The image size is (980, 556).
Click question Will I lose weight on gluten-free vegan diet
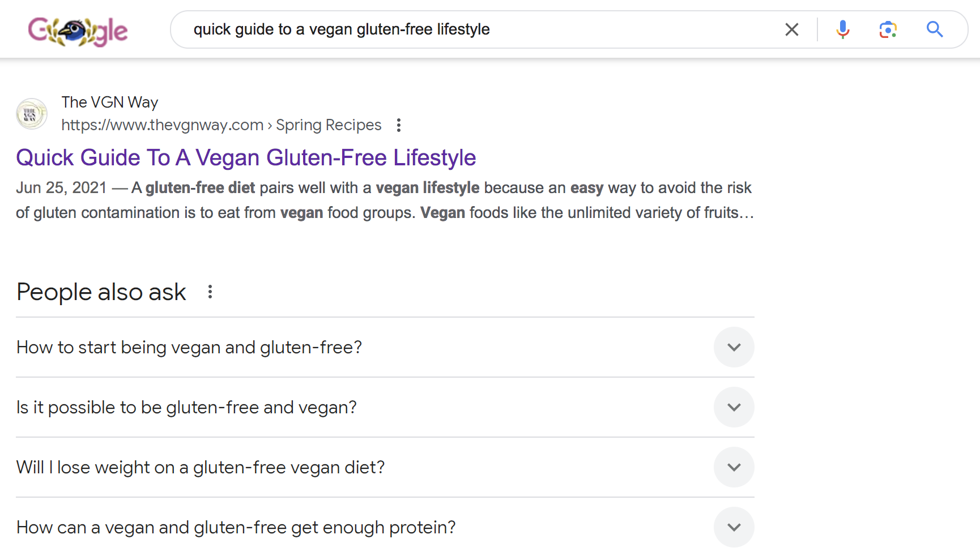tap(201, 467)
